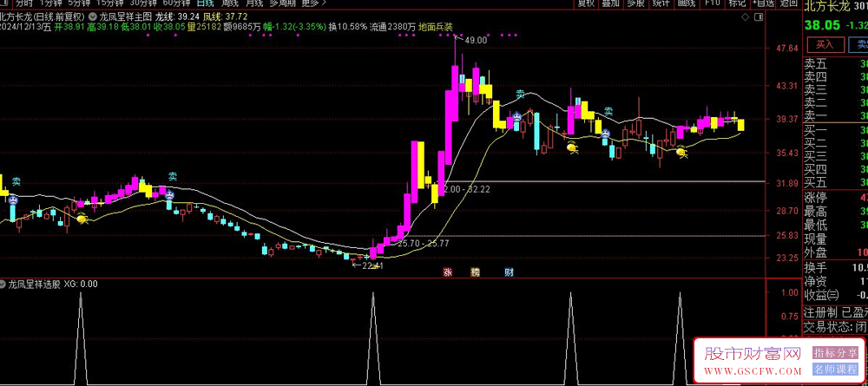Click the 返回 back button
The width and height of the screenshot is (868, 386).
pyautogui.click(x=788, y=3)
